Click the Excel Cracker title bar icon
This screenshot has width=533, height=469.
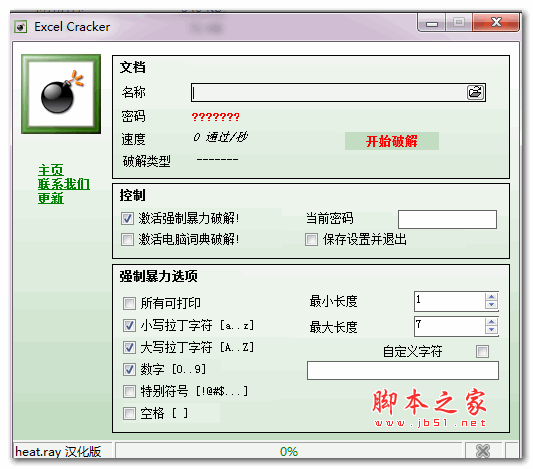pyautogui.click(x=20, y=27)
